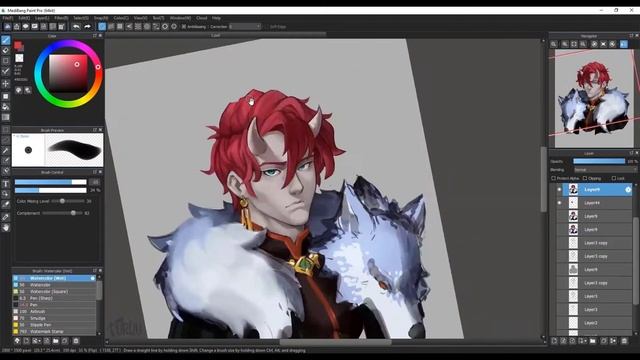Select the filled rectangle Fill tool
Viewport: 640px width, 360px height.
click(6, 96)
